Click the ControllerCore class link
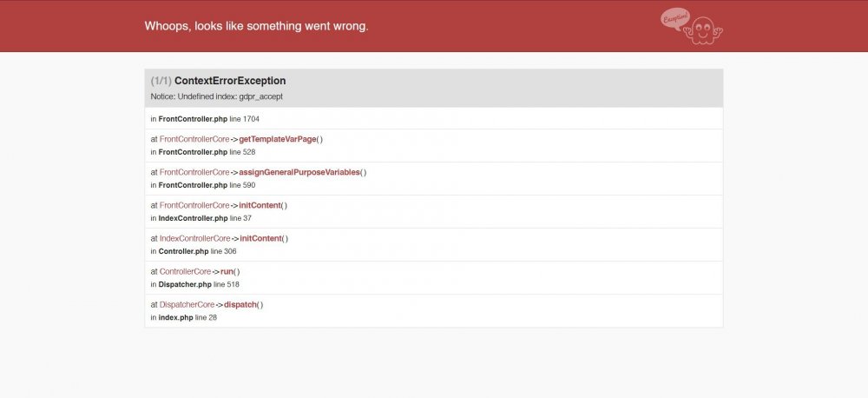This screenshot has width=868, height=398. [186, 271]
